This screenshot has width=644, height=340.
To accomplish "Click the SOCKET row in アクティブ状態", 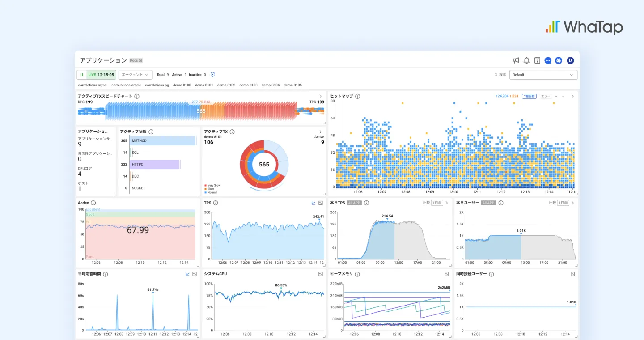I will tap(138, 188).
